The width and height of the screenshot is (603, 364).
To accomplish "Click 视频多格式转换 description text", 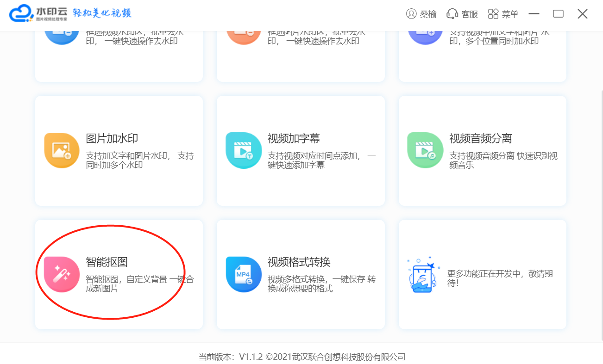I will tap(322, 284).
